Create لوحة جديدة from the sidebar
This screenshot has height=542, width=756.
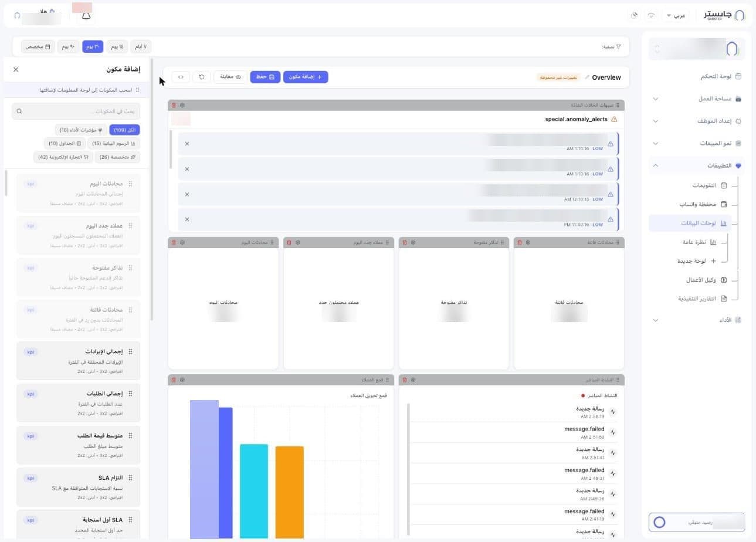696,261
